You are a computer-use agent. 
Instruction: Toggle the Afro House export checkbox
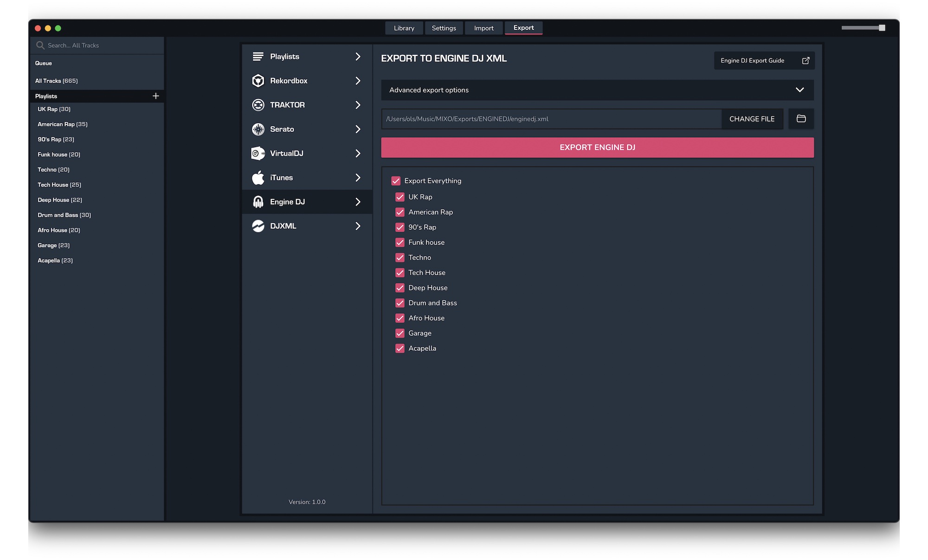tap(400, 318)
